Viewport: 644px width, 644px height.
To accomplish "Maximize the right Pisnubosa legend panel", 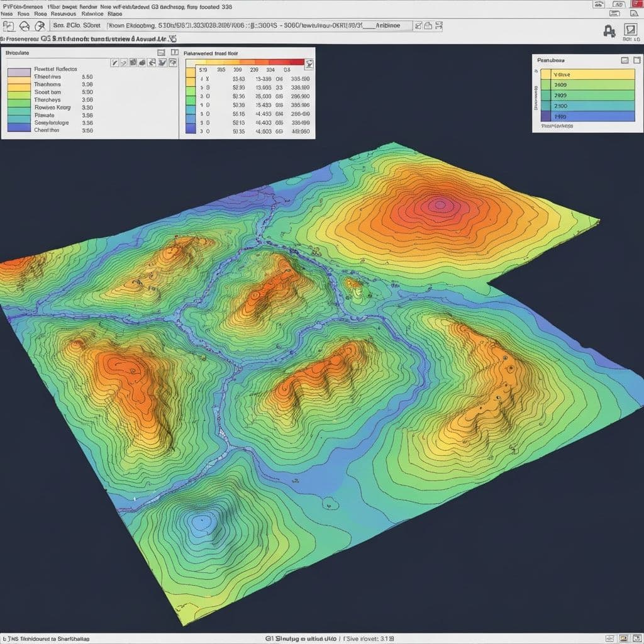I will pyautogui.click(x=636, y=60).
